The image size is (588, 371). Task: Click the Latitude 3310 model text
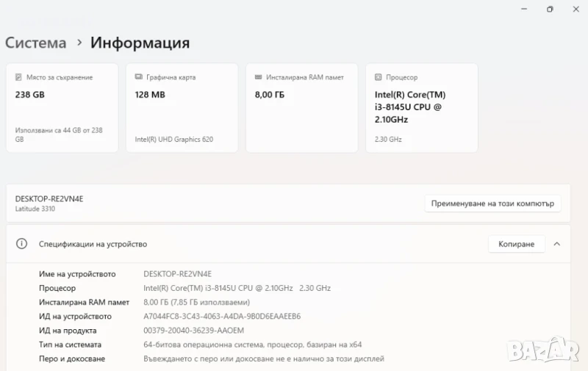(x=35, y=209)
